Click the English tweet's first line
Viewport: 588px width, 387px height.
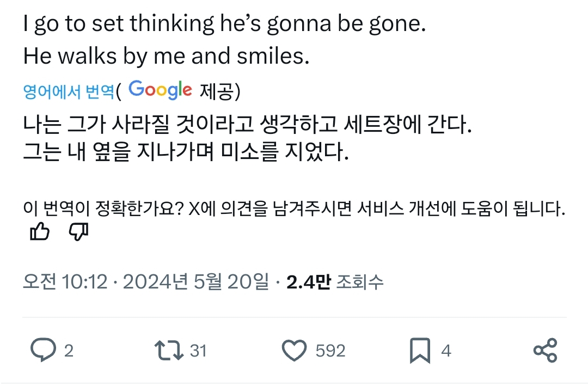[x=224, y=24]
